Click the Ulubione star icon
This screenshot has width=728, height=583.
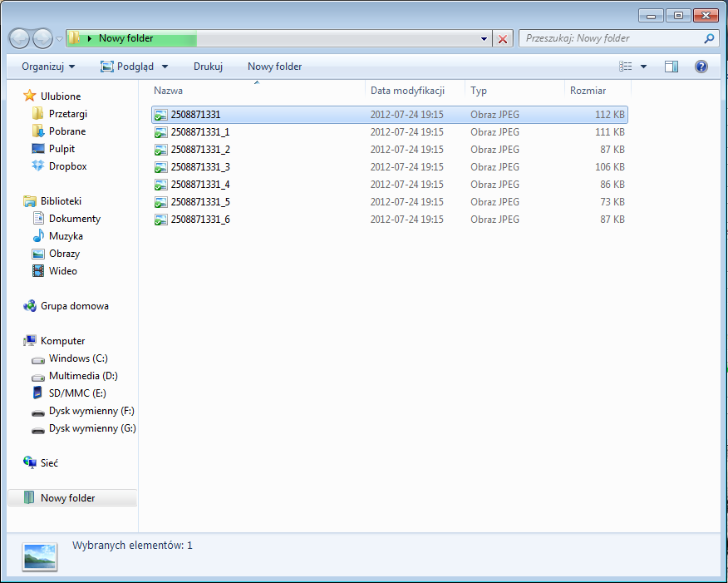[30, 96]
